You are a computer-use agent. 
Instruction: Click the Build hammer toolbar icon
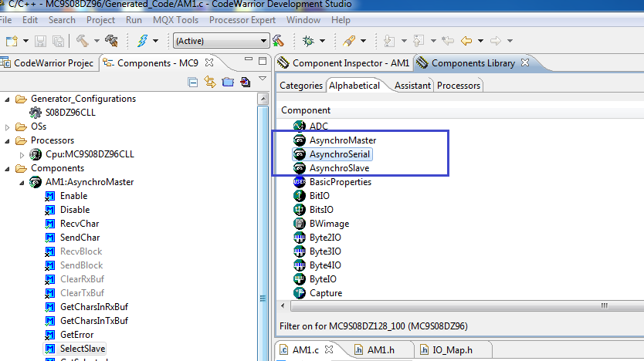pyautogui.click(x=82, y=41)
